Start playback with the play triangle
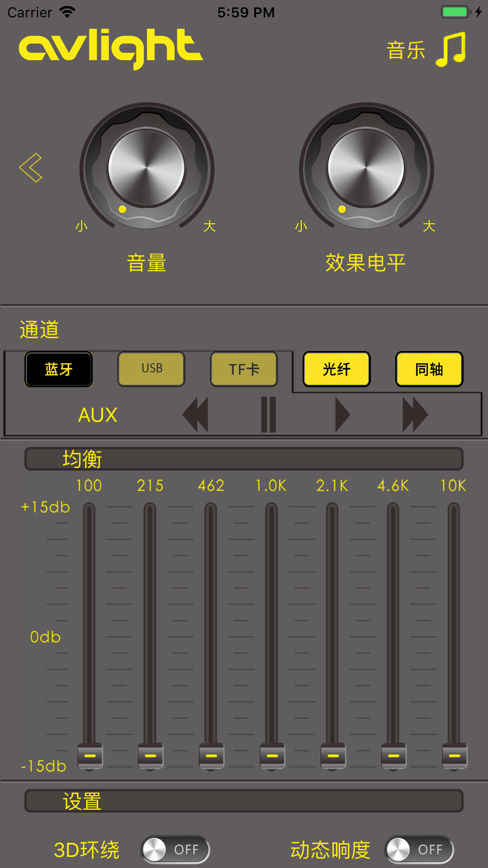 pos(343,414)
